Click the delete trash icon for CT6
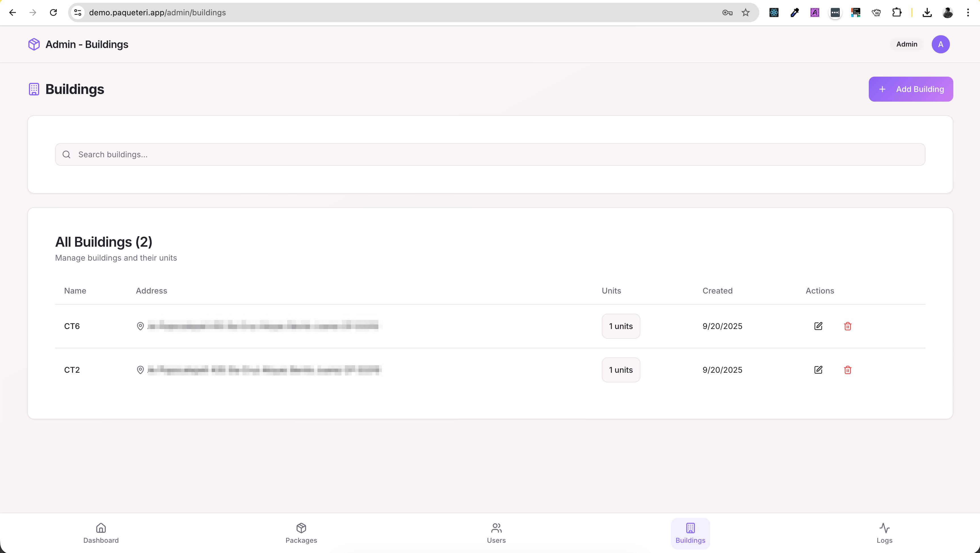 (x=847, y=326)
